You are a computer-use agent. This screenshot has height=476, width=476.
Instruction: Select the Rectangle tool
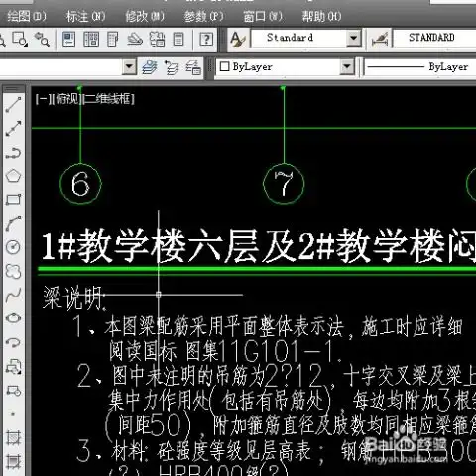(14, 200)
